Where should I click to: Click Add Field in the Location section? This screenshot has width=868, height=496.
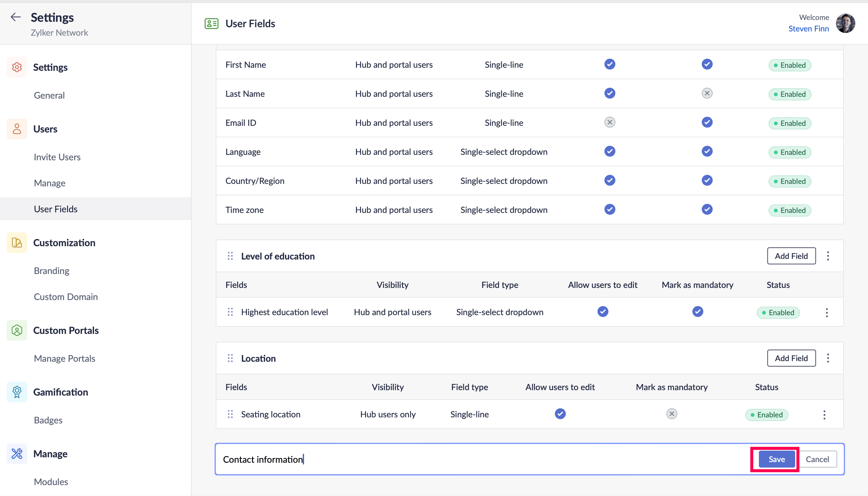791,358
